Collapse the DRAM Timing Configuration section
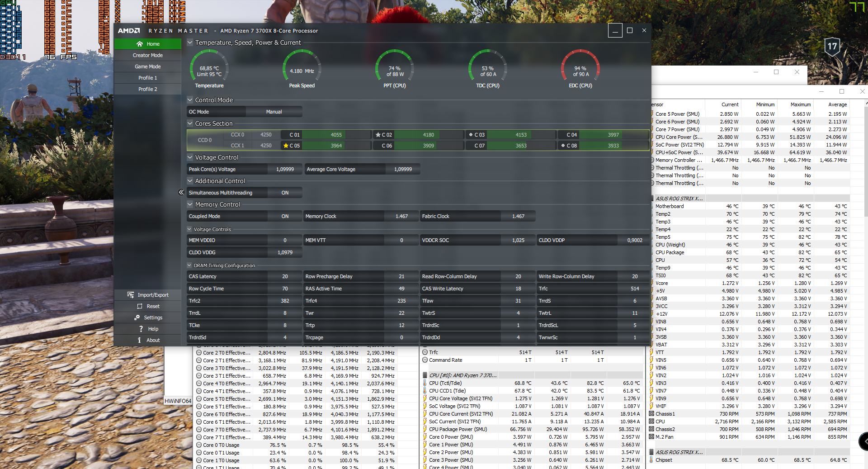 189,265
